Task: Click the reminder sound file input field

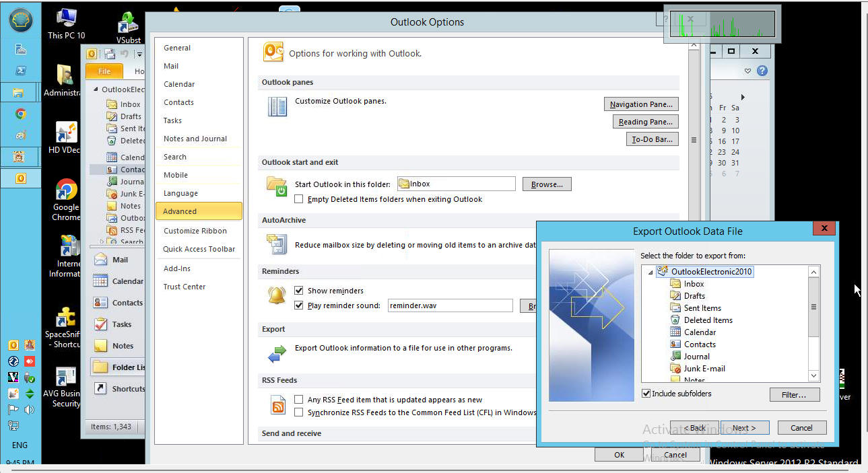Action: [x=450, y=305]
